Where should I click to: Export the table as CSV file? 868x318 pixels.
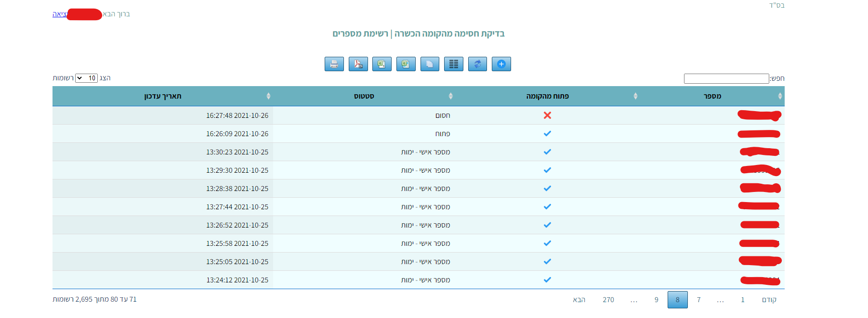(x=382, y=64)
